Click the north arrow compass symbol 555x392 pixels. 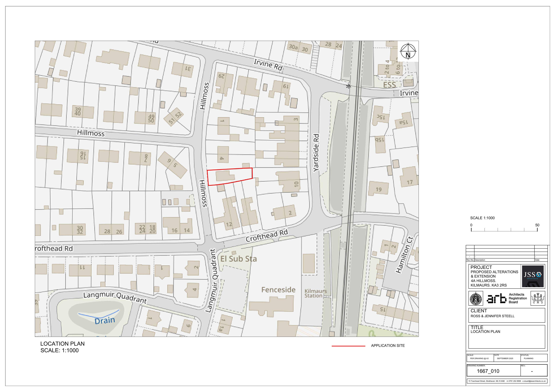point(408,51)
